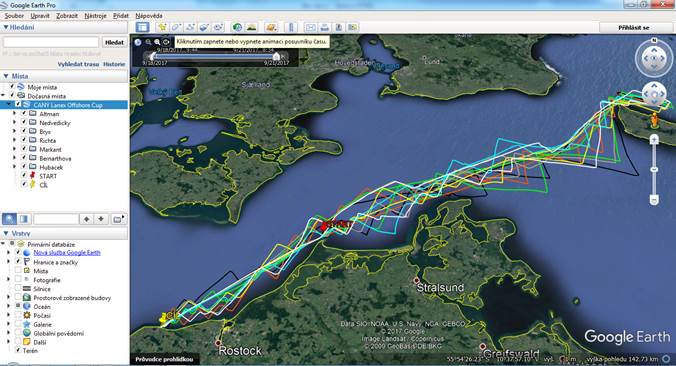Open the Zobrazit menu
The height and width of the screenshot is (366, 676).
(67, 16)
